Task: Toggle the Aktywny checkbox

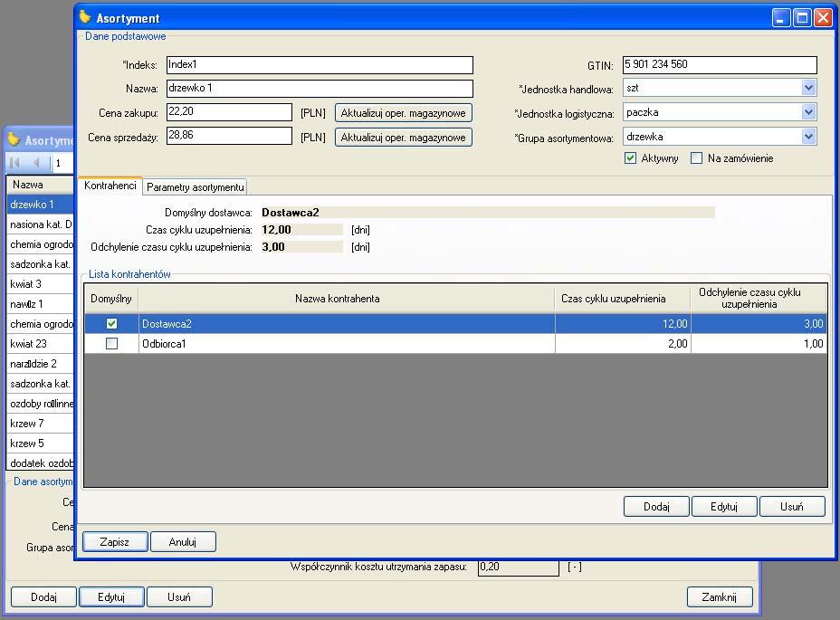Action: (x=631, y=158)
